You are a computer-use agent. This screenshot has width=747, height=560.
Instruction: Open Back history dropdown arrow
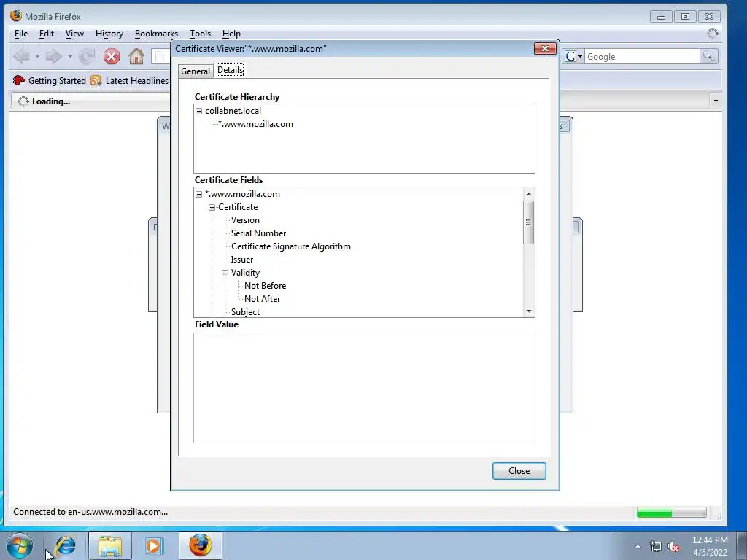point(37,57)
